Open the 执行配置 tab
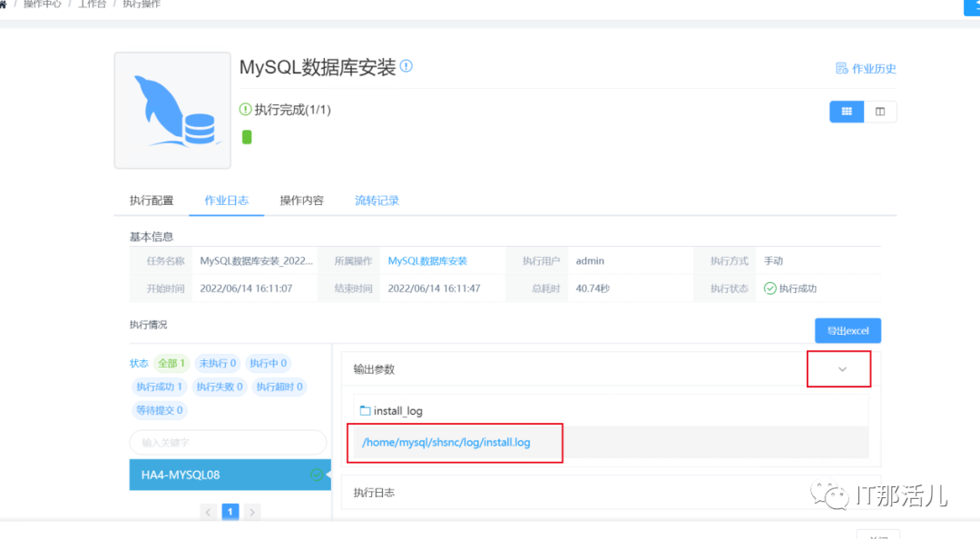 [x=152, y=201]
